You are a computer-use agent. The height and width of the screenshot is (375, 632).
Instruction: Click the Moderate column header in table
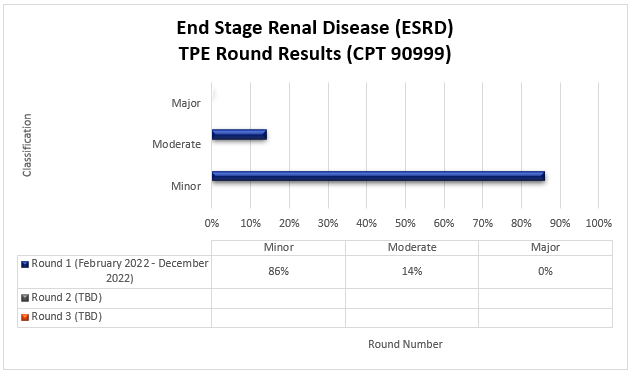[x=412, y=247]
